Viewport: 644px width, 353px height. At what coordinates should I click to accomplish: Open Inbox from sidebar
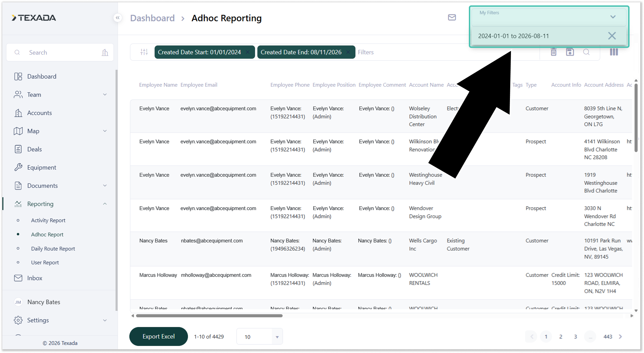[x=35, y=278]
